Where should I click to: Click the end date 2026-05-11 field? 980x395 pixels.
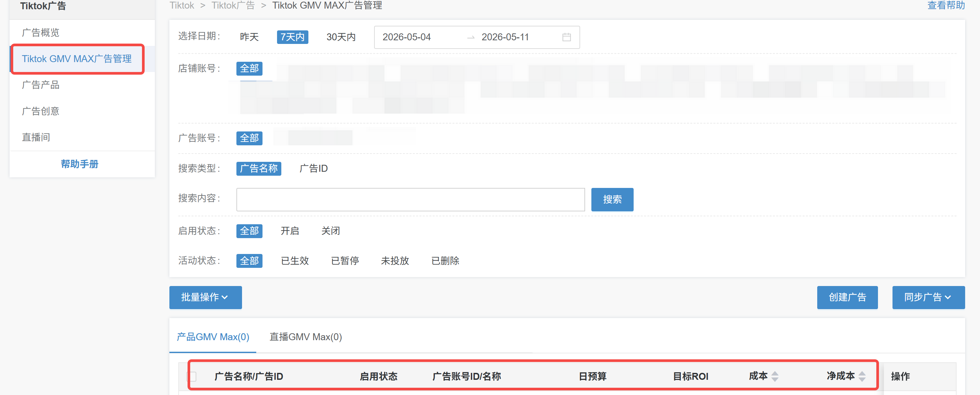(505, 37)
